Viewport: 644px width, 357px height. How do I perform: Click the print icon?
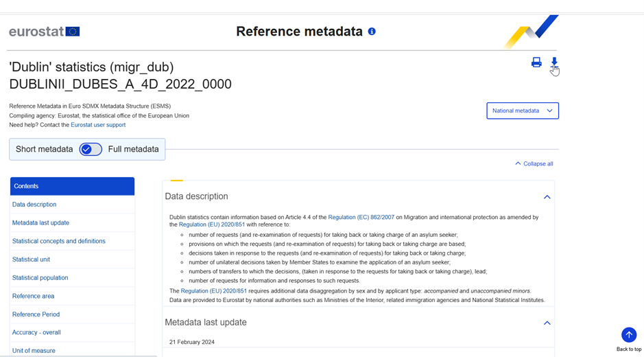536,62
